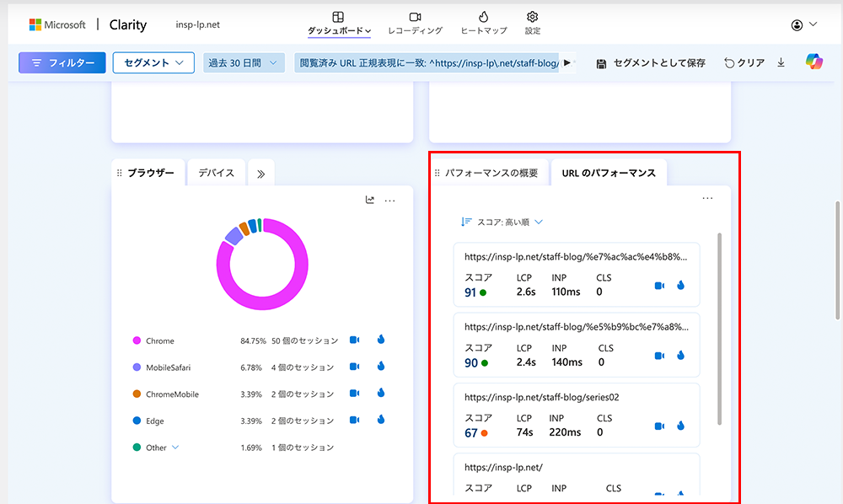The width and height of the screenshot is (843, 504).
Task: Switch to the デバイス tab
Action: [x=216, y=173]
